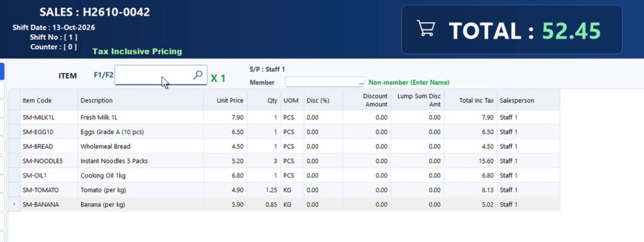Click quantity 0.85 for Banana
Viewport: 644px width, 242px height.
[264, 204]
